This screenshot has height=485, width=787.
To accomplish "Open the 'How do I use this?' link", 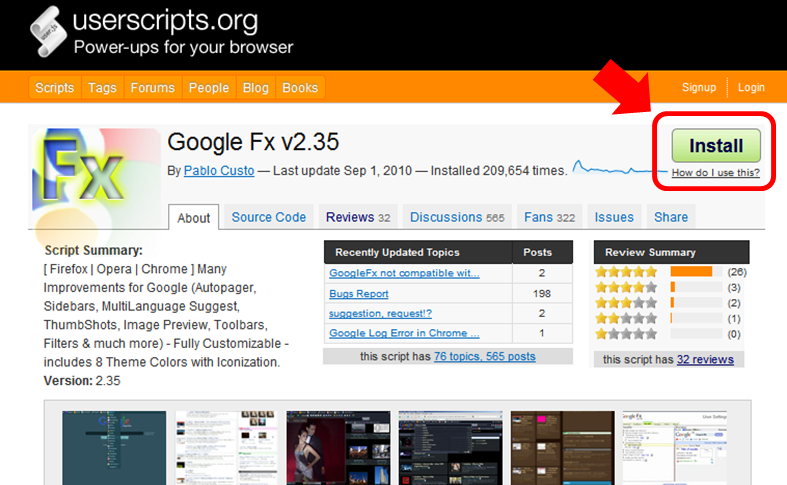I will 716,173.
